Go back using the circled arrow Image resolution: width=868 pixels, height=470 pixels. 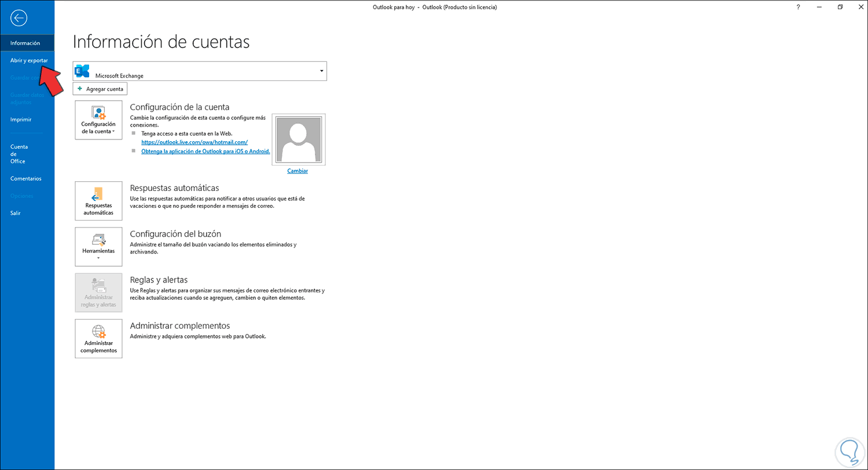click(x=19, y=18)
